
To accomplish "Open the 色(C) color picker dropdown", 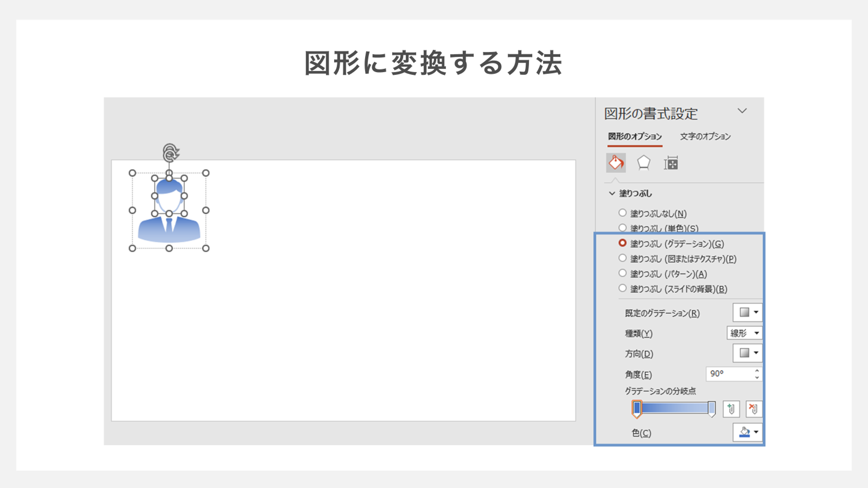I will tap(747, 432).
